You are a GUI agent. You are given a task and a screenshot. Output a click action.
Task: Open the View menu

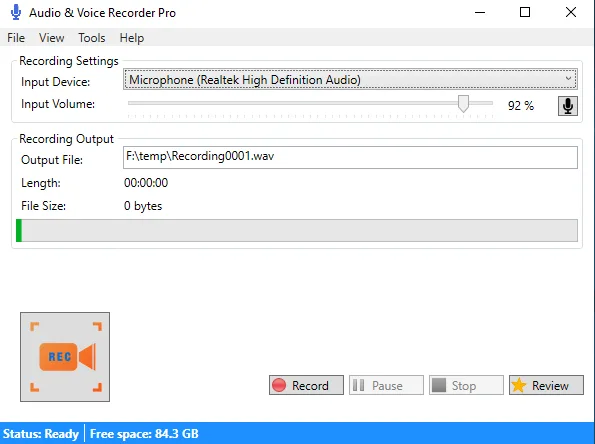pyautogui.click(x=52, y=38)
